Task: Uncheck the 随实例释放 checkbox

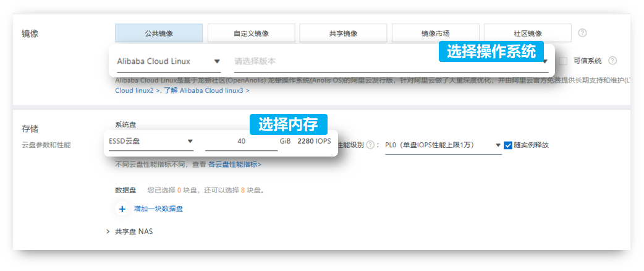Action: (508, 145)
